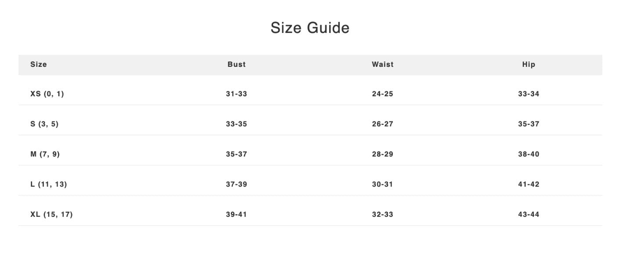Click the XS bust value 31-33
This screenshot has width=644, height=259.
(237, 94)
